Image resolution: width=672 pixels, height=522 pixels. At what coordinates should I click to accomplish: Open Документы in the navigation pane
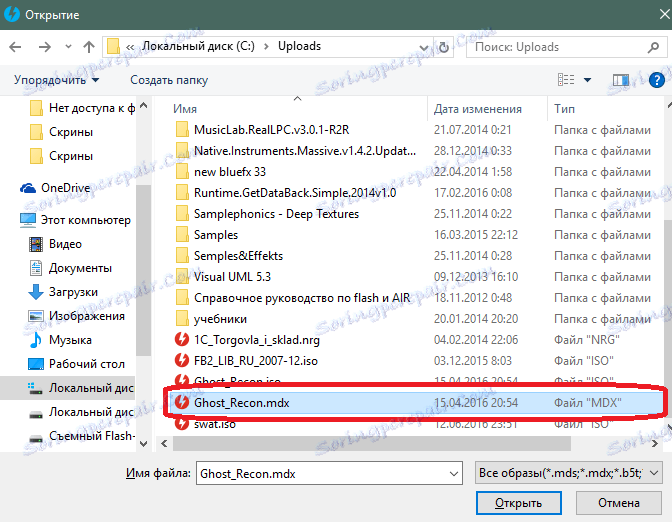tap(70, 268)
